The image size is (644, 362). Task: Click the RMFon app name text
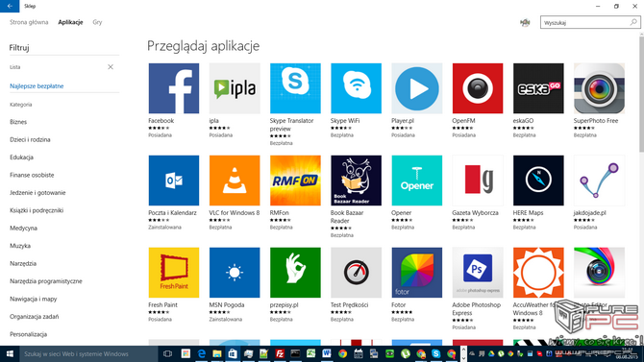280,212
